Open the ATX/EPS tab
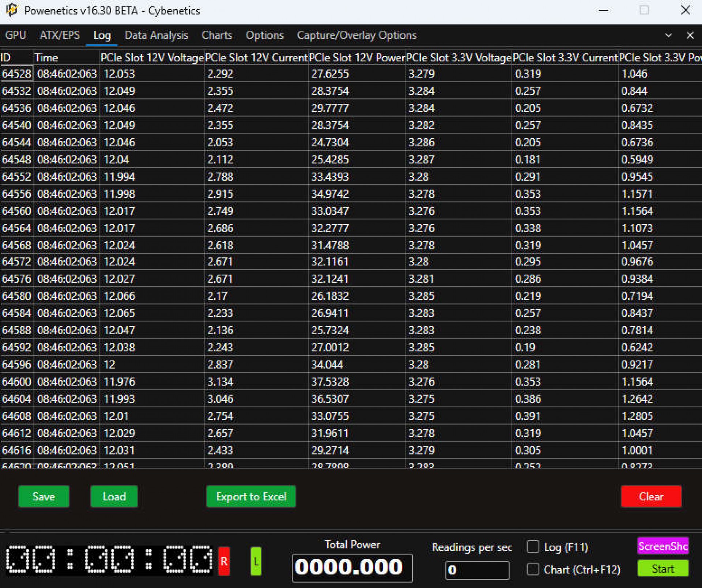The width and height of the screenshot is (702, 588). pyautogui.click(x=60, y=35)
